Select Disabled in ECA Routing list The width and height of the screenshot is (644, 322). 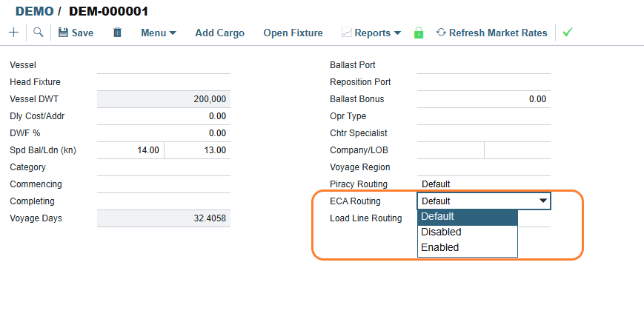pos(442,232)
